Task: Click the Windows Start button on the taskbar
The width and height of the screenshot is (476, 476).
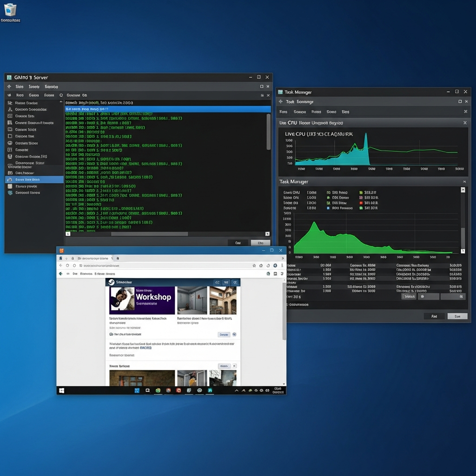Action: [61, 390]
